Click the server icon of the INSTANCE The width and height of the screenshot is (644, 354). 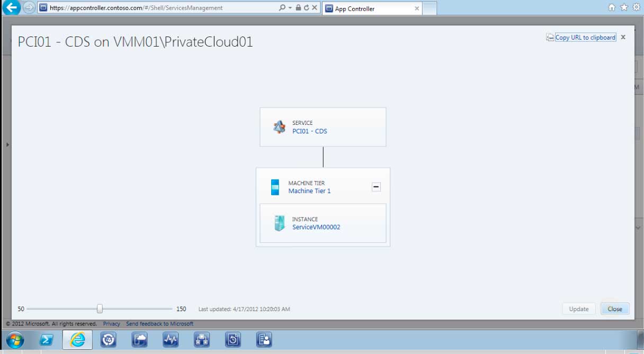click(279, 223)
